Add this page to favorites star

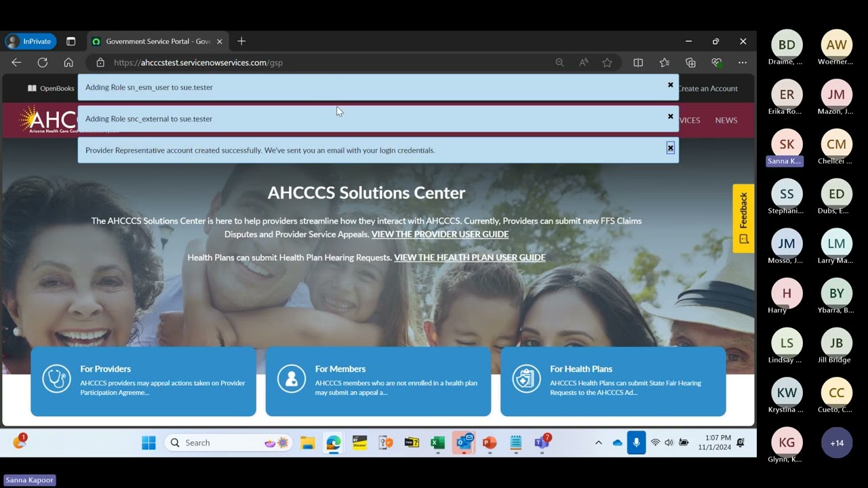(607, 62)
